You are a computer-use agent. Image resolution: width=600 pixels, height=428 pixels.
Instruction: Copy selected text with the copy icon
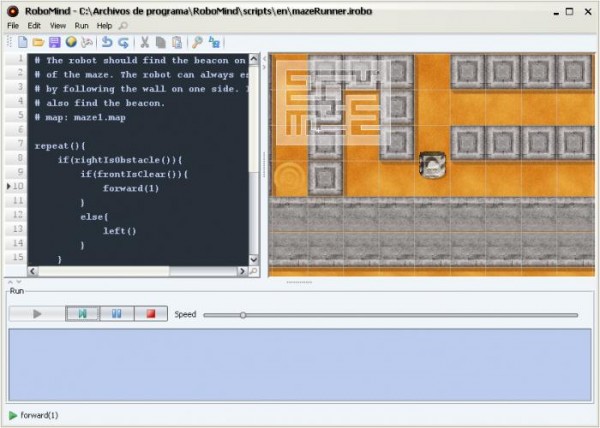point(161,42)
